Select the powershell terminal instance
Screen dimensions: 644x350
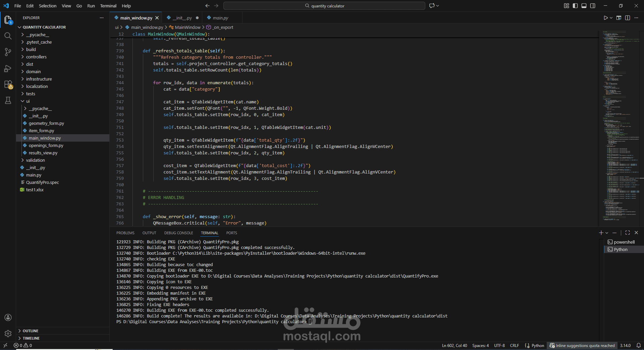(x=624, y=242)
